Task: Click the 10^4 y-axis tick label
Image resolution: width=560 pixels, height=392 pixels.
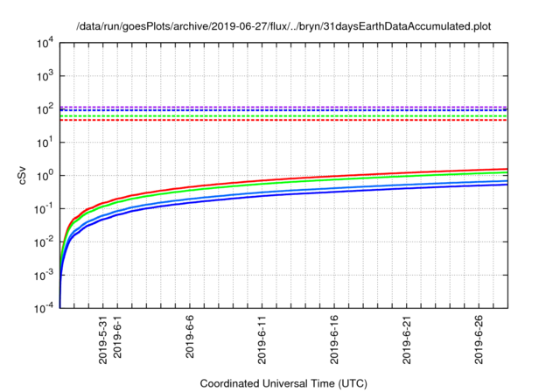Action: click(44, 43)
